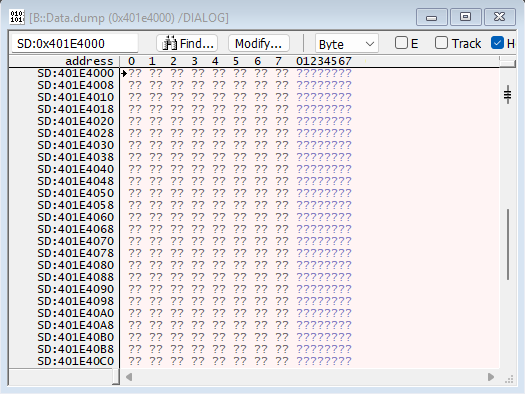Select address row SD:401E40A0
The image size is (525, 394).
76,313
